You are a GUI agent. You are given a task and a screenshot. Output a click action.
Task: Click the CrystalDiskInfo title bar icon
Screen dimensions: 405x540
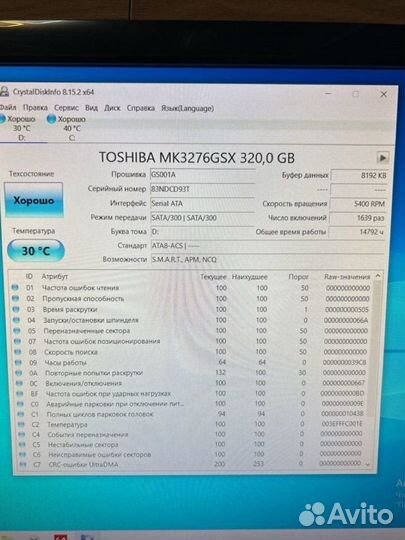pos(4,92)
